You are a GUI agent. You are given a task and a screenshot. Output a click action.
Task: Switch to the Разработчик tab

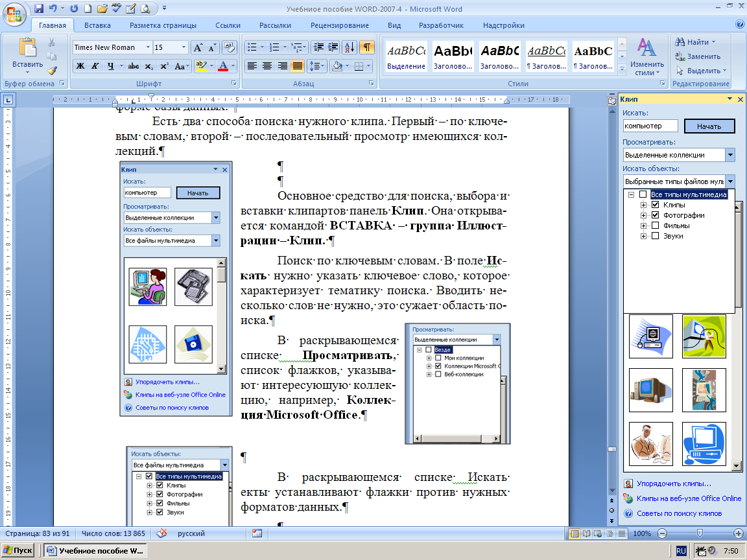click(441, 25)
